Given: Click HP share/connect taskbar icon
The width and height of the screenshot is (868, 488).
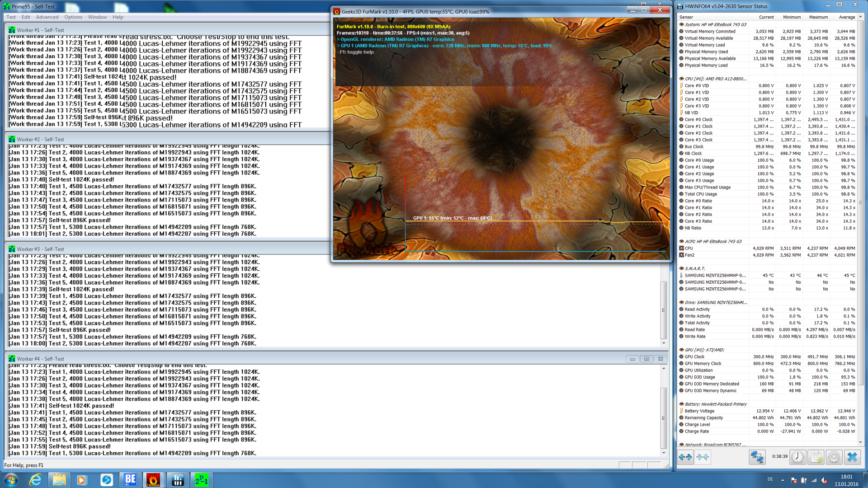Looking at the screenshot, I should pyautogui.click(x=107, y=479).
